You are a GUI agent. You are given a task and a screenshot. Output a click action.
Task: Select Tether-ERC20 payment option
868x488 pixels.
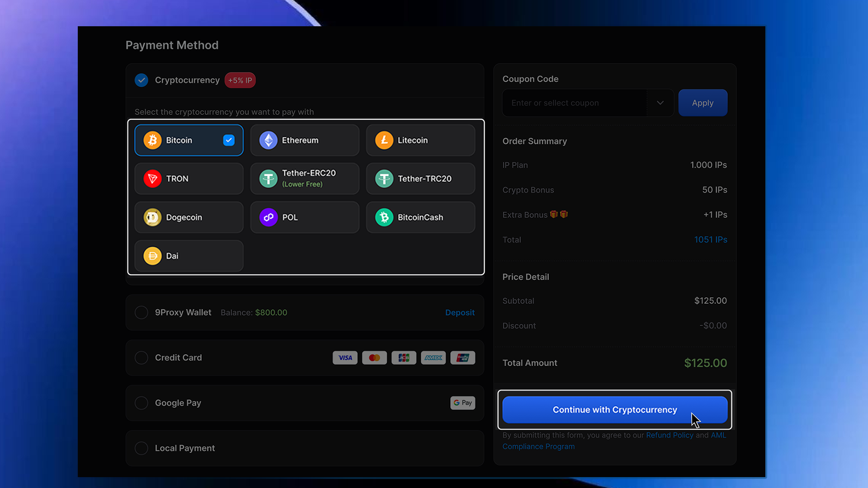[305, 179]
